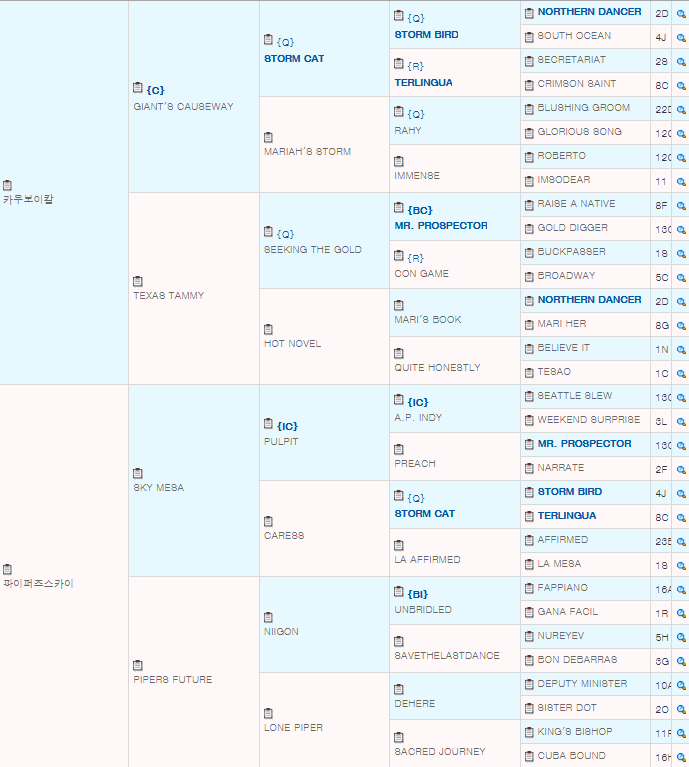Open the record icon above HOT NOVEL
Image resolution: width=689 pixels, height=767 pixels.
[268, 330]
